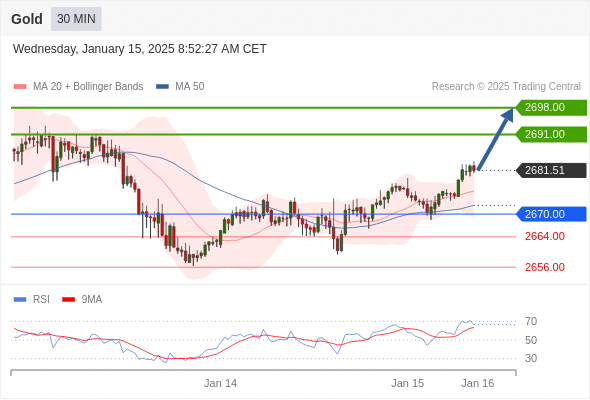
Task: Toggle the MA 50 legend entry
Action: [x=180, y=87]
